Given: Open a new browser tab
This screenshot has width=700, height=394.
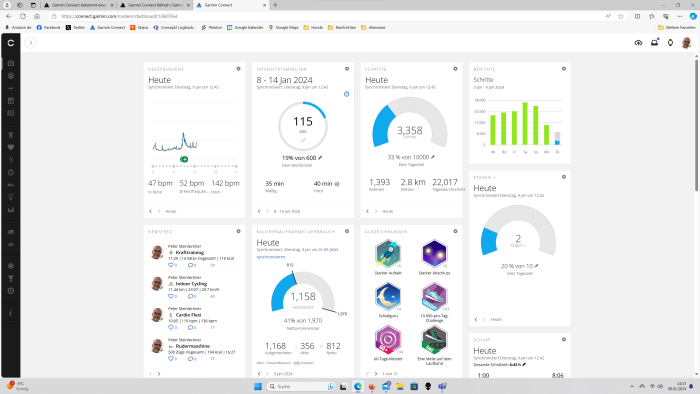Looking at the screenshot, I should pos(275,5).
